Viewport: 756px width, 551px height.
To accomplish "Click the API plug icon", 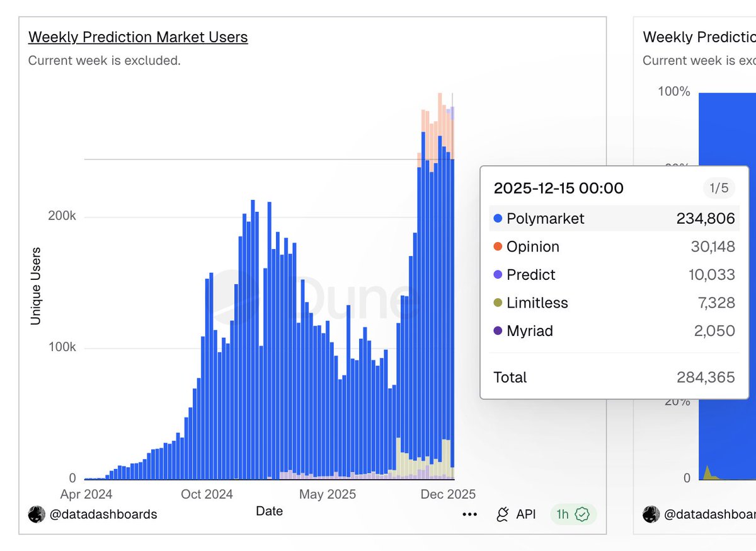I will click(503, 514).
